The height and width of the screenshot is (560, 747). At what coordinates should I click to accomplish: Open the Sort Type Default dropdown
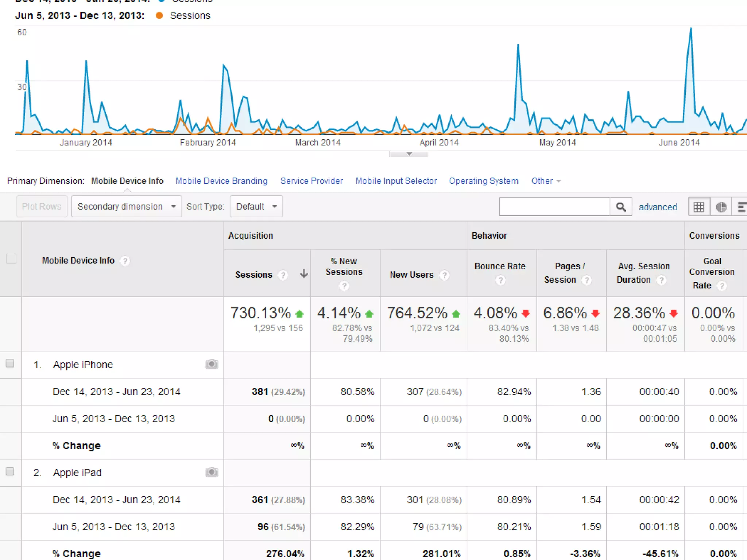pos(256,206)
